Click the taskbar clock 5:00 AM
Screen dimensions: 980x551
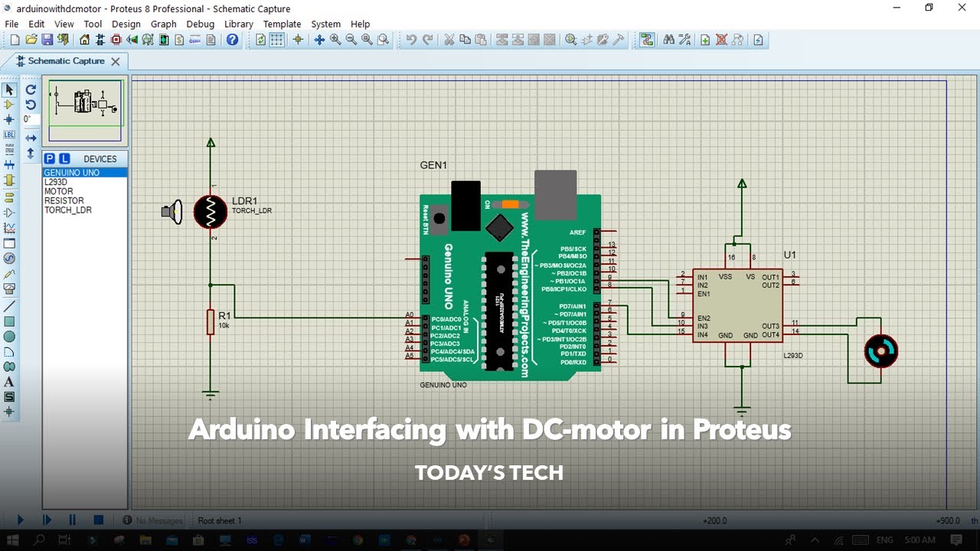[x=920, y=540]
